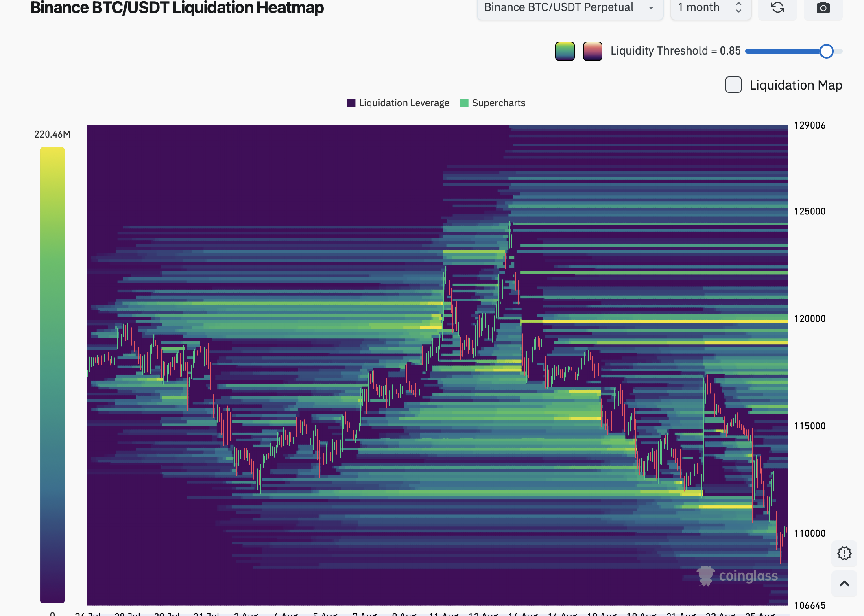This screenshot has height=616, width=864.
Task: Click the Liquidity Threshold slider handle
Action: pyautogui.click(x=826, y=51)
